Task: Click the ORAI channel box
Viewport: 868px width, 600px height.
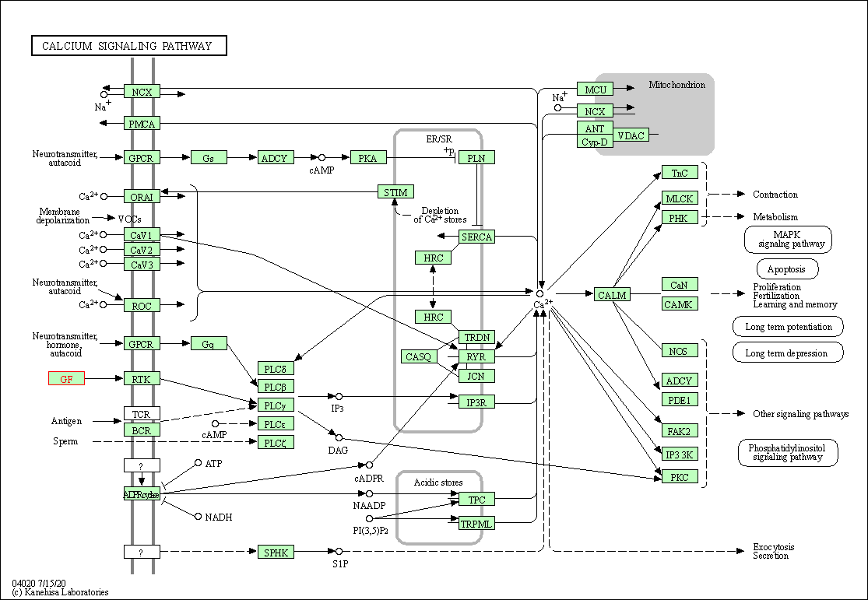Action: (x=142, y=196)
